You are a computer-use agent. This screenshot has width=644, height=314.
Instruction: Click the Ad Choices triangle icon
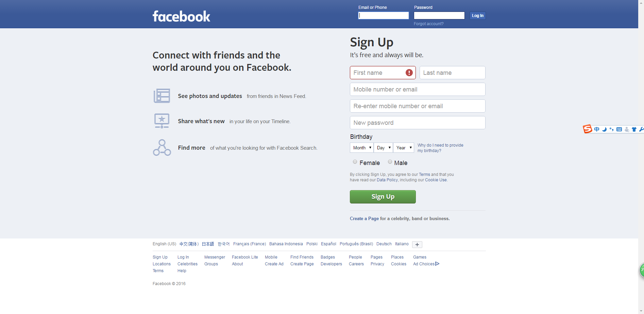tap(437, 264)
